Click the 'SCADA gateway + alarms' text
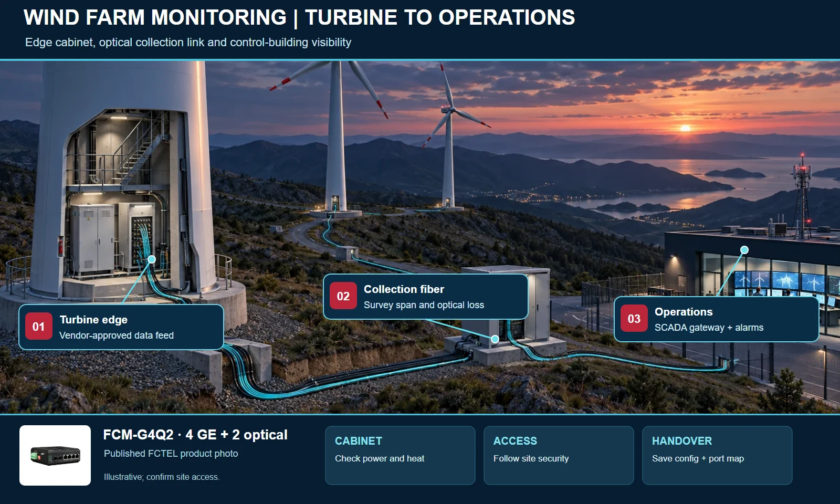Screen dimensions: 840x504 [709, 328]
